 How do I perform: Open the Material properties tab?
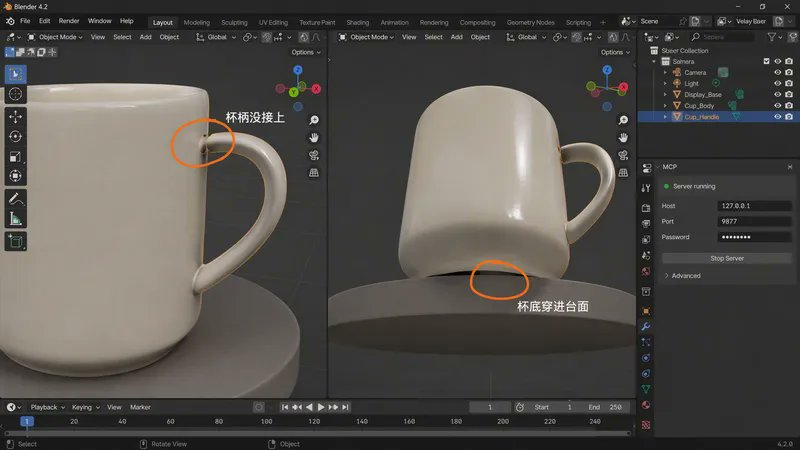(646, 405)
